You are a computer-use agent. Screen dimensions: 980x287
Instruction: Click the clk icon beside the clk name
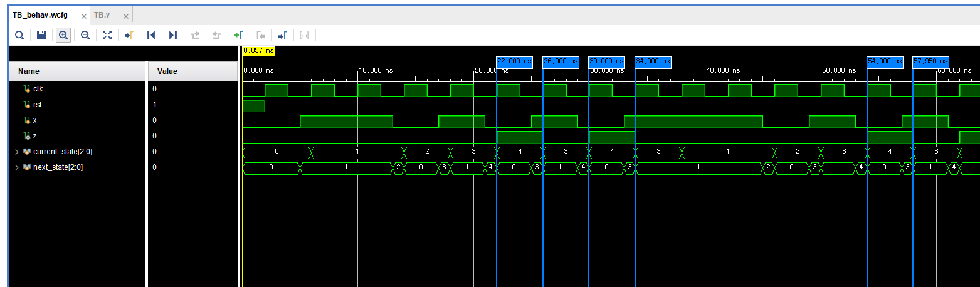point(27,89)
